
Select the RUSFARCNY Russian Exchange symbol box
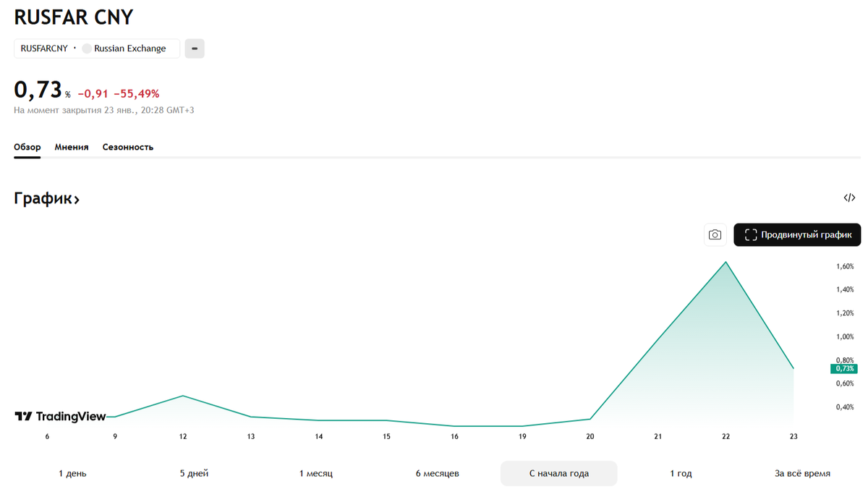click(x=97, y=48)
